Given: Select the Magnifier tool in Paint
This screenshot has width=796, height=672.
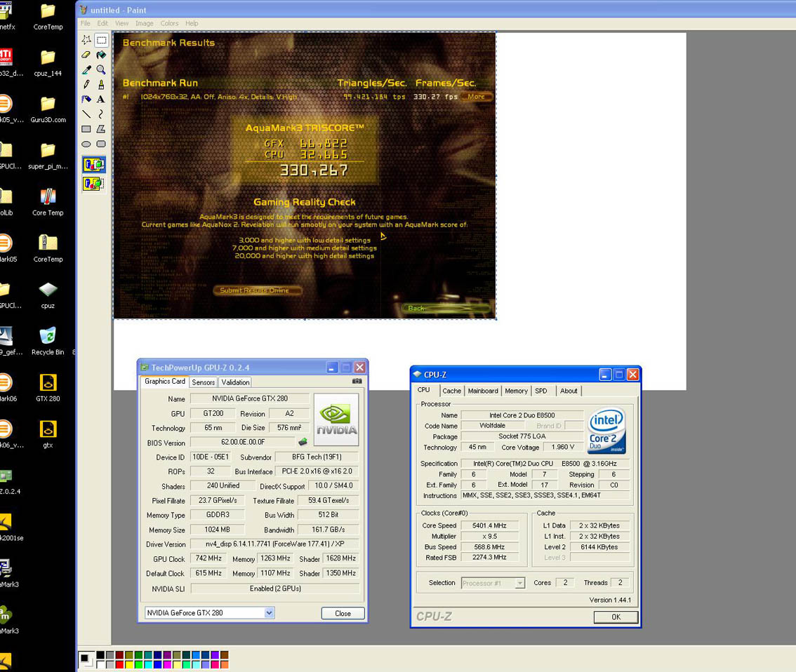Looking at the screenshot, I should (x=102, y=69).
